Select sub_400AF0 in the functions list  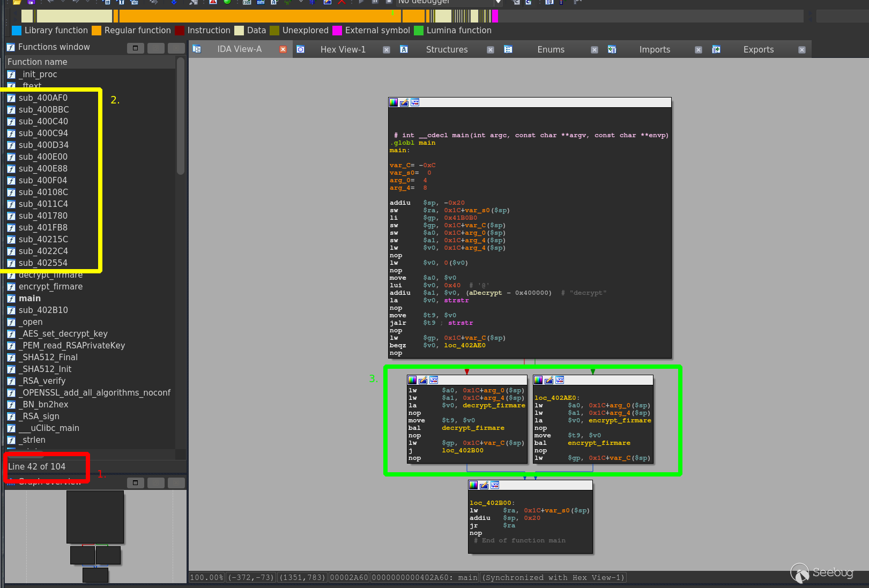(43, 98)
